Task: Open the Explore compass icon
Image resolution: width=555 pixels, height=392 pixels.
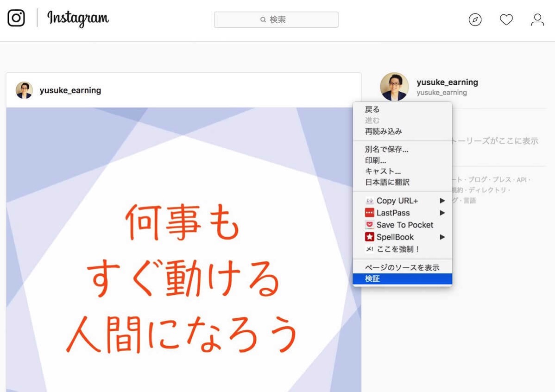Action: [x=475, y=19]
